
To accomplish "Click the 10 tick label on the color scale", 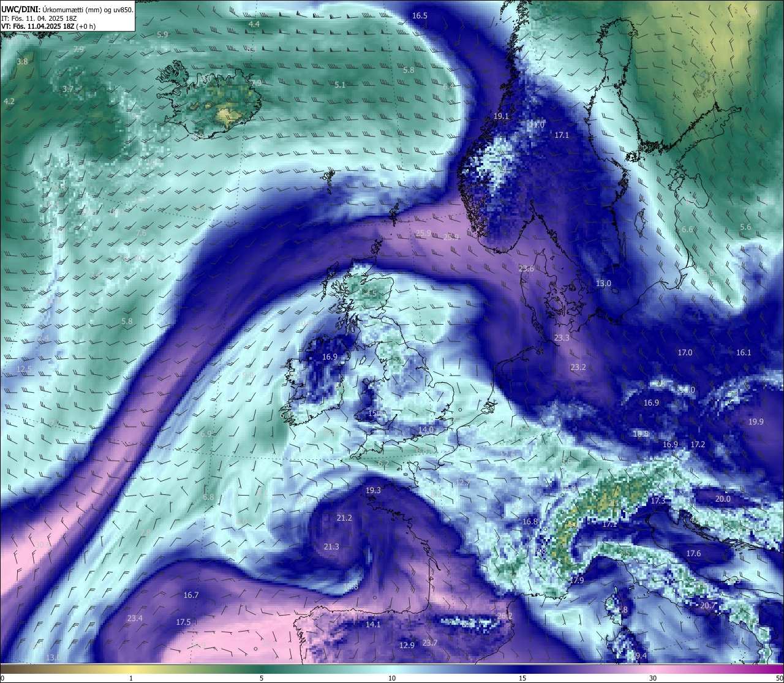I will coord(392,678).
